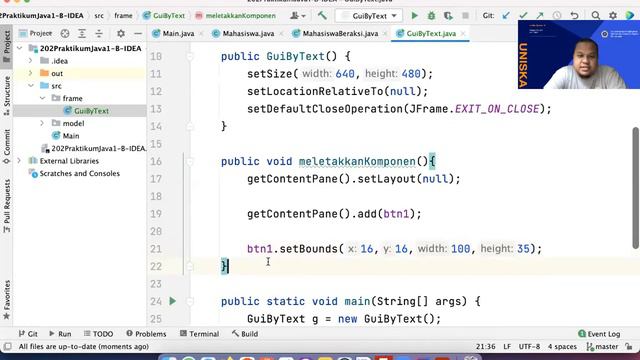The width and height of the screenshot is (640, 360).
Task: Expand the .idea folder
Action: (31, 61)
